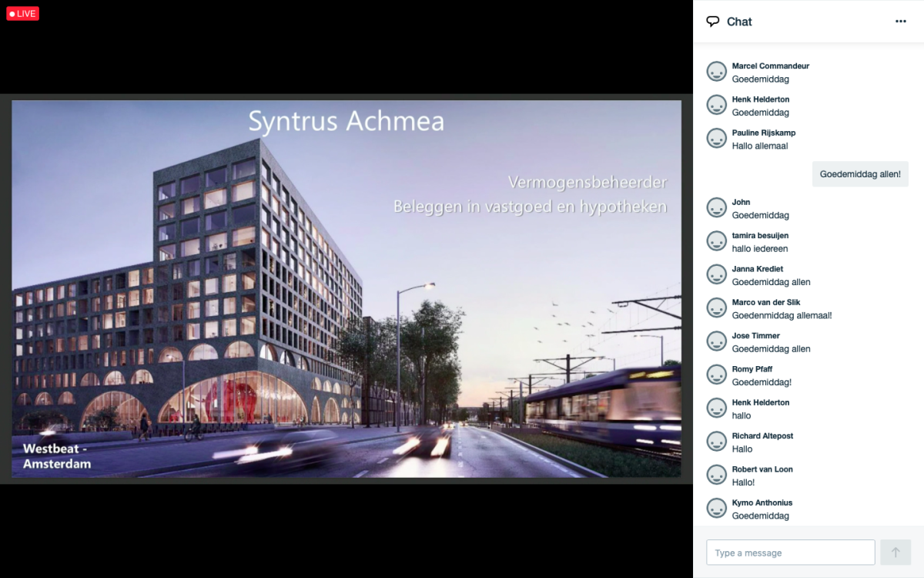Click the Syntrus Achmea presentation slide
This screenshot has height=578, width=924.
[346, 289]
